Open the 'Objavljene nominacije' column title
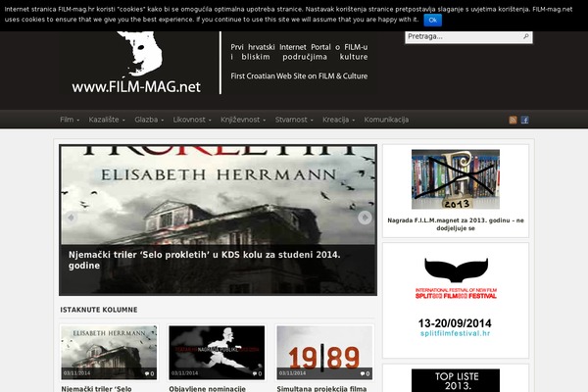The width and height of the screenshot is (588, 392). pos(207,389)
